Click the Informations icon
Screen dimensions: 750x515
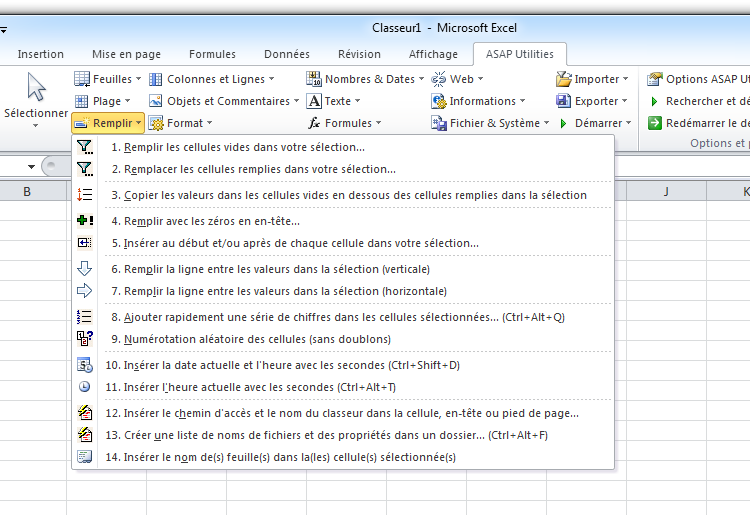click(439, 101)
